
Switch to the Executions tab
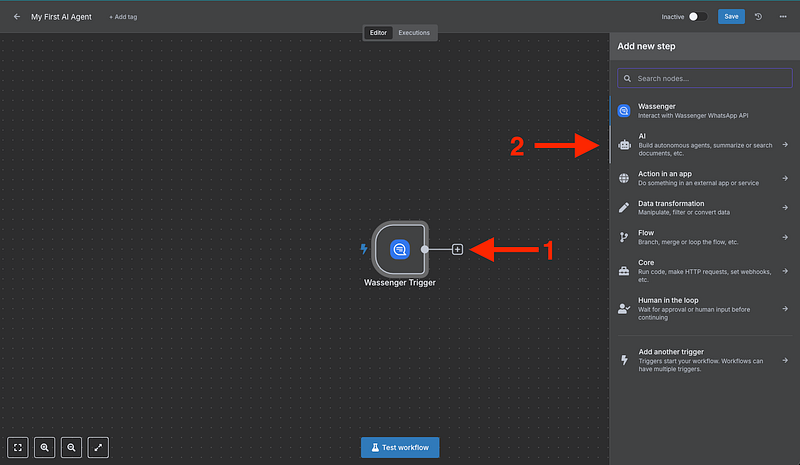[414, 33]
